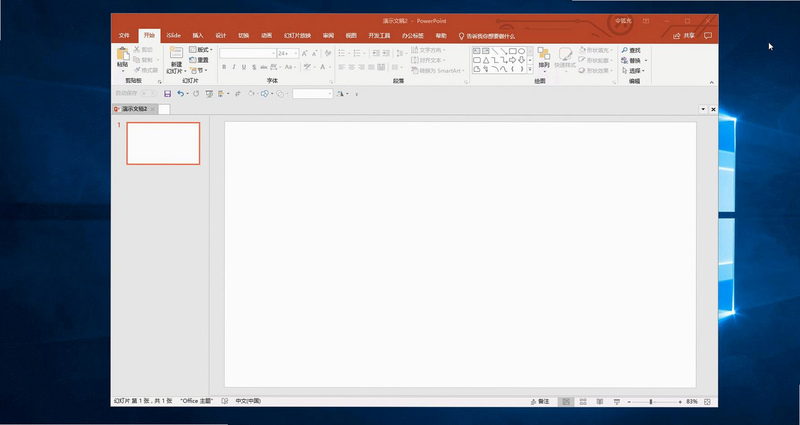Open the Animations tab
The width and height of the screenshot is (800, 425).
click(x=266, y=36)
